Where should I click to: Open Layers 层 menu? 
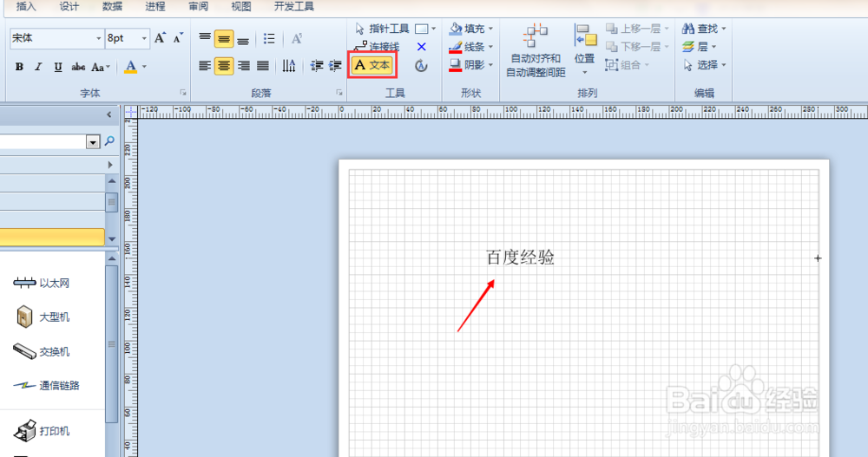tap(700, 47)
